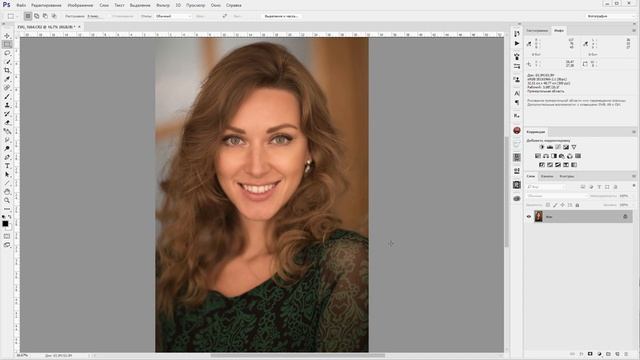
Task: Hide the portrait layer with eye icon
Action: click(529, 217)
